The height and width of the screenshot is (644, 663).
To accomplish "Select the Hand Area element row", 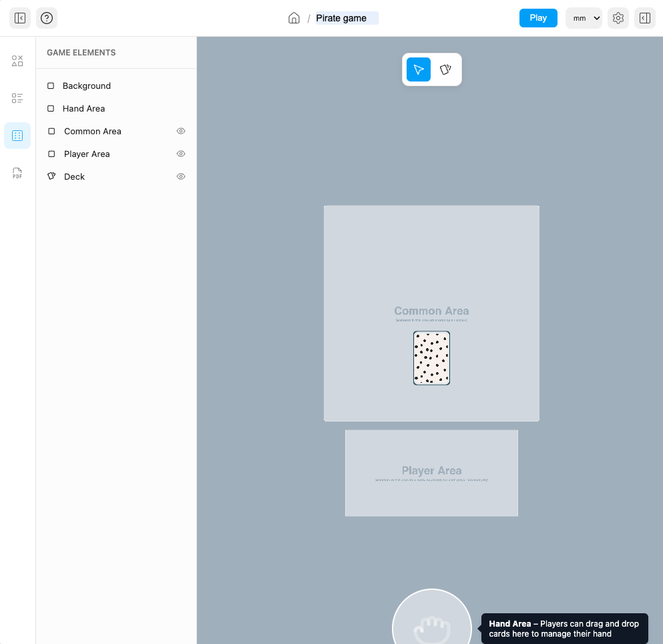I will [x=116, y=109].
